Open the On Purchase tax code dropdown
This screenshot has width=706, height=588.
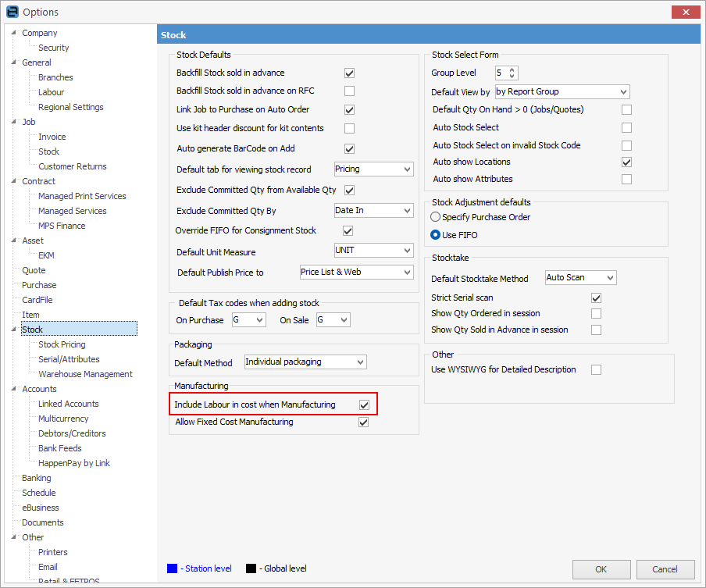pos(249,320)
